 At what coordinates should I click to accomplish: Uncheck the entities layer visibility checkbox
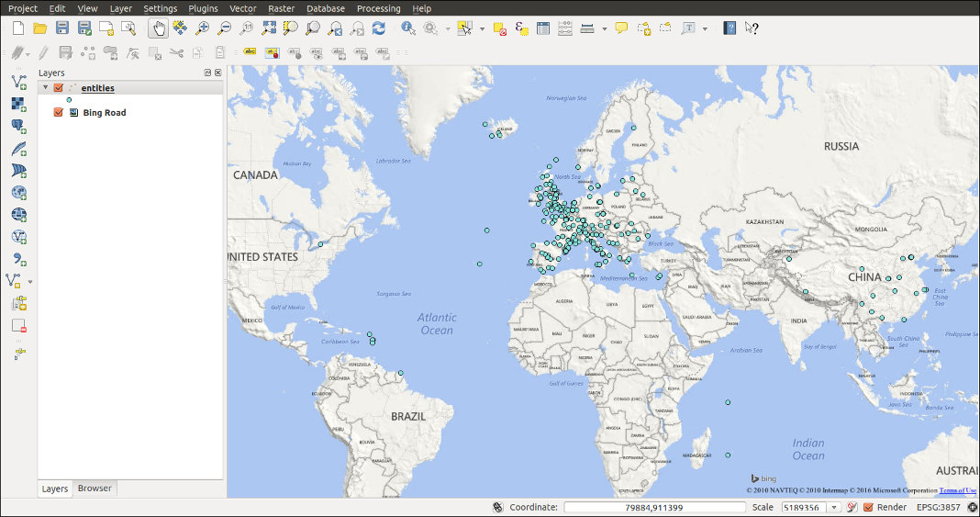[59, 88]
